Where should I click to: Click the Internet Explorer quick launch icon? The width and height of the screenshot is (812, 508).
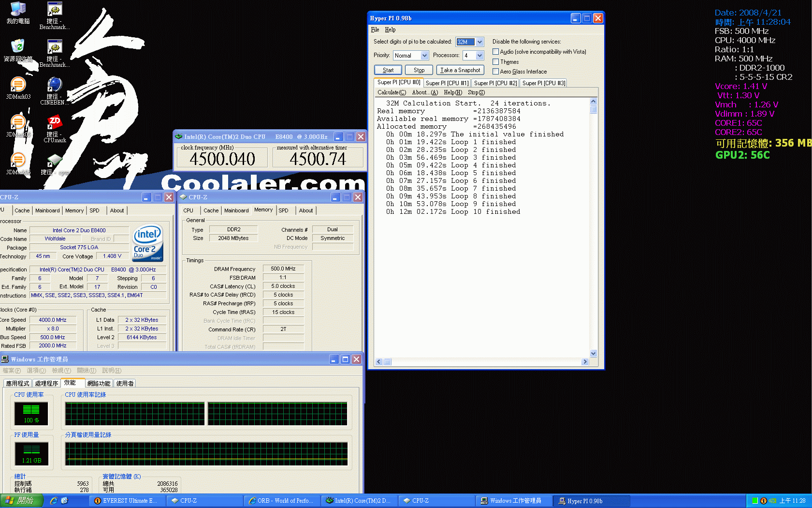pos(54,501)
